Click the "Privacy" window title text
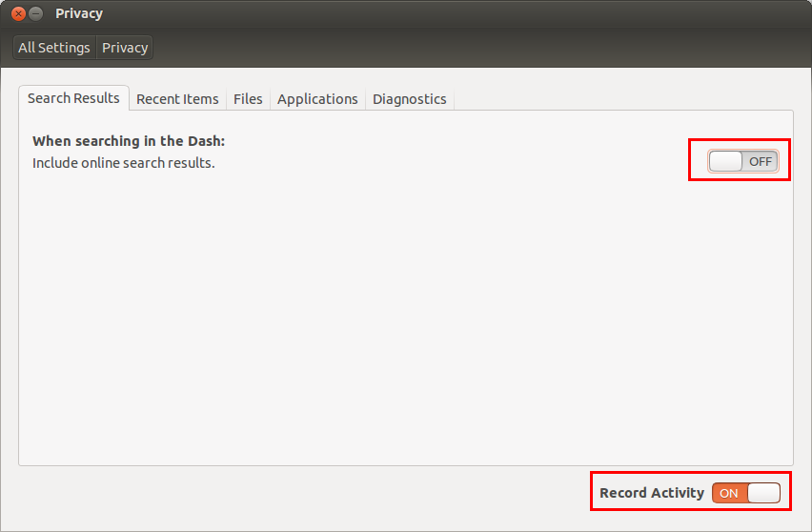This screenshot has height=532, width=812. tap(79, 13)
